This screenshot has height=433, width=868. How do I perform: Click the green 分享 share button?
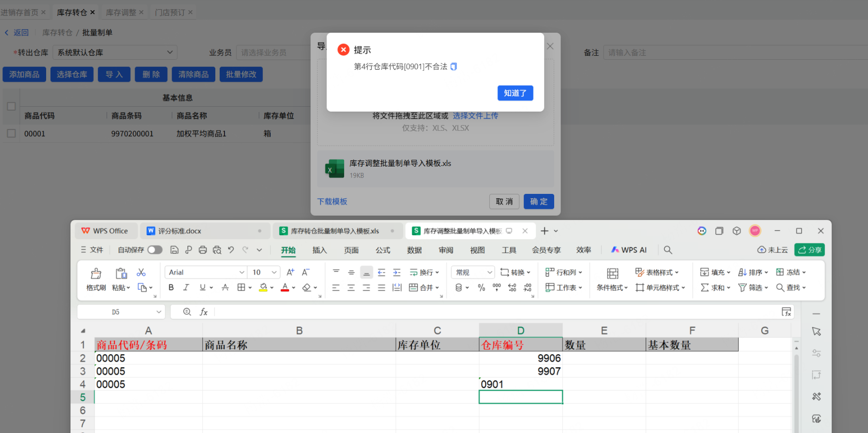click(x=810, y=250)
